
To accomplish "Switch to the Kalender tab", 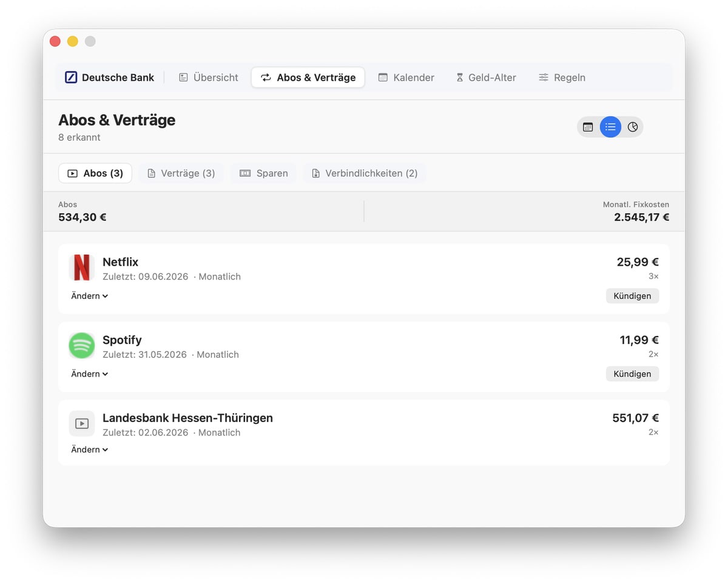I will tap(406, 78).
